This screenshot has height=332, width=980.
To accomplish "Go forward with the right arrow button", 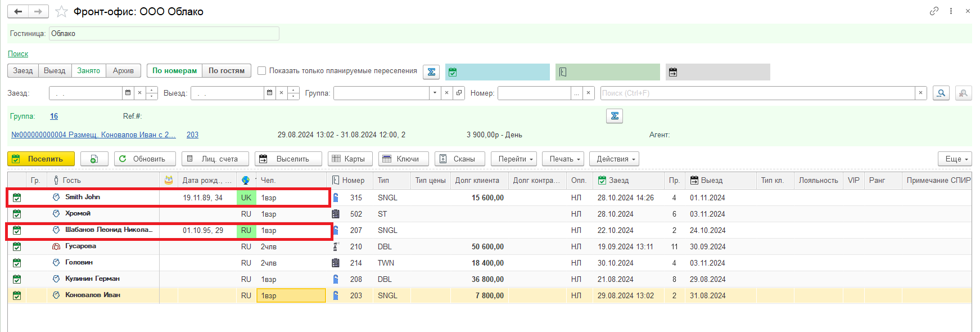I will click(x=38, y=11).
